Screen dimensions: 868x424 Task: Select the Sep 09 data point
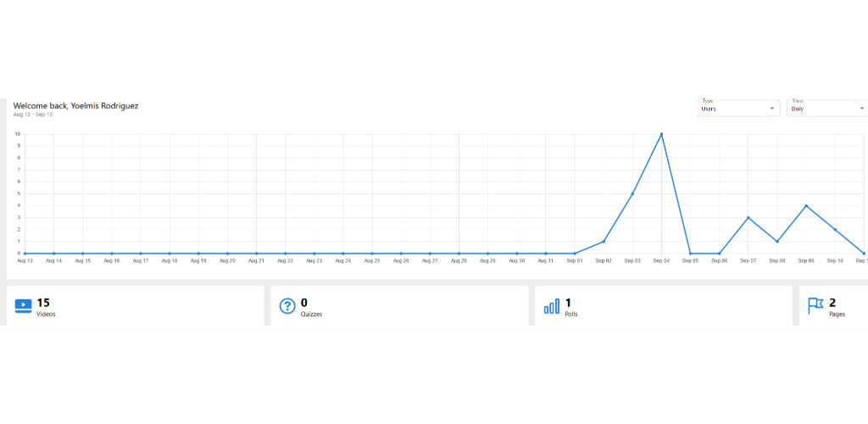[x=806, y=206]
